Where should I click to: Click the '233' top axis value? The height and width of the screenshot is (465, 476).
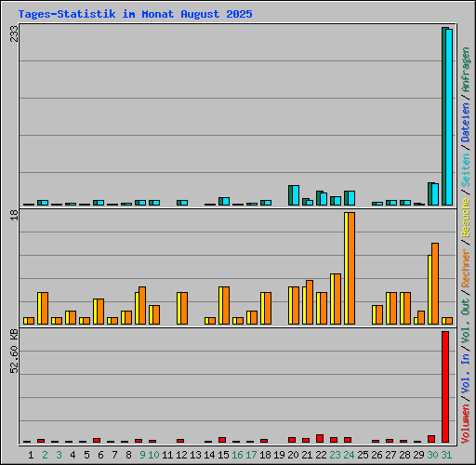14,33
